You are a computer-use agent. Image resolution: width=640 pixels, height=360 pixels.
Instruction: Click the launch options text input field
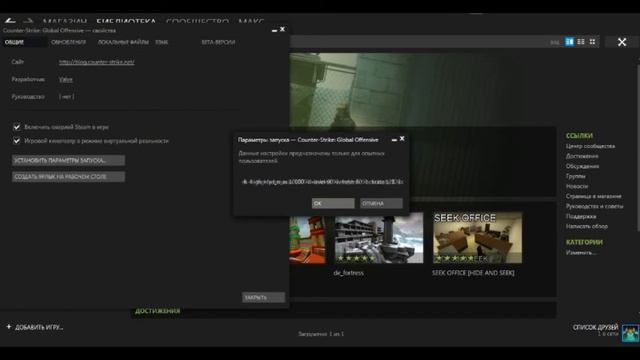coord(322,182)
